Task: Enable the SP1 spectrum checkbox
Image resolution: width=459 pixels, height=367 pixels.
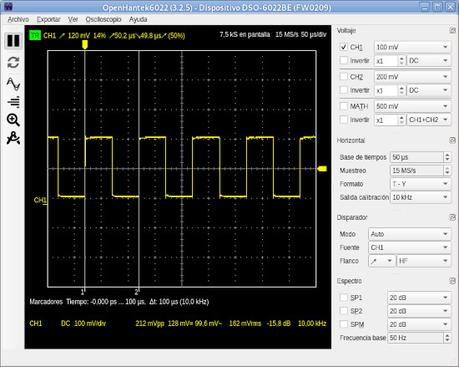Action: pyautogui.click(x=344, y=297)
